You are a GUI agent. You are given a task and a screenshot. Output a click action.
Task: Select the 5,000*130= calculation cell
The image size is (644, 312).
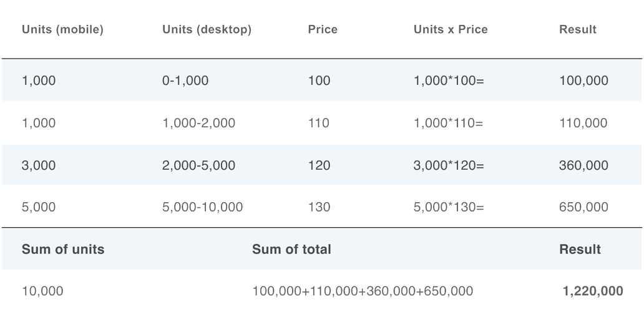click(x=449, y=208)
